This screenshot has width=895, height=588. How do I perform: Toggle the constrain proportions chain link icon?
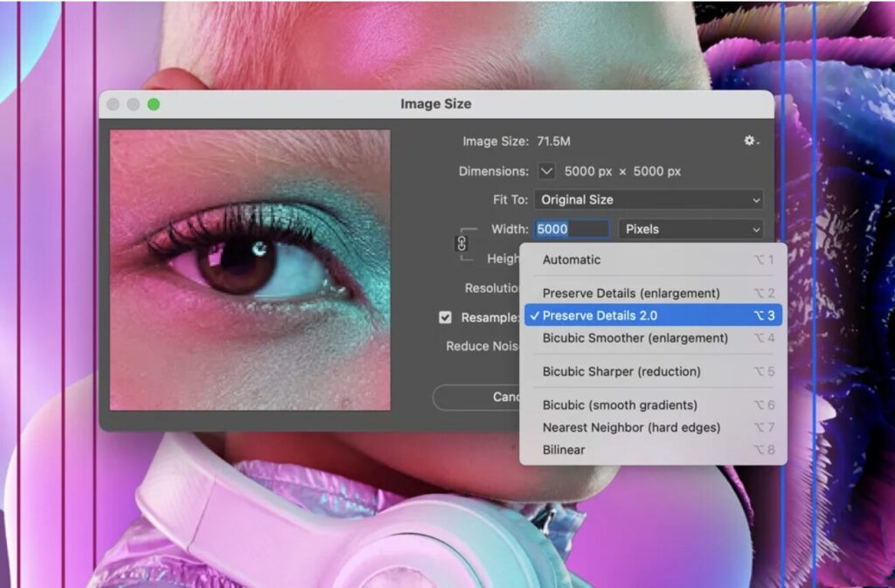click(x=462, y=244)
